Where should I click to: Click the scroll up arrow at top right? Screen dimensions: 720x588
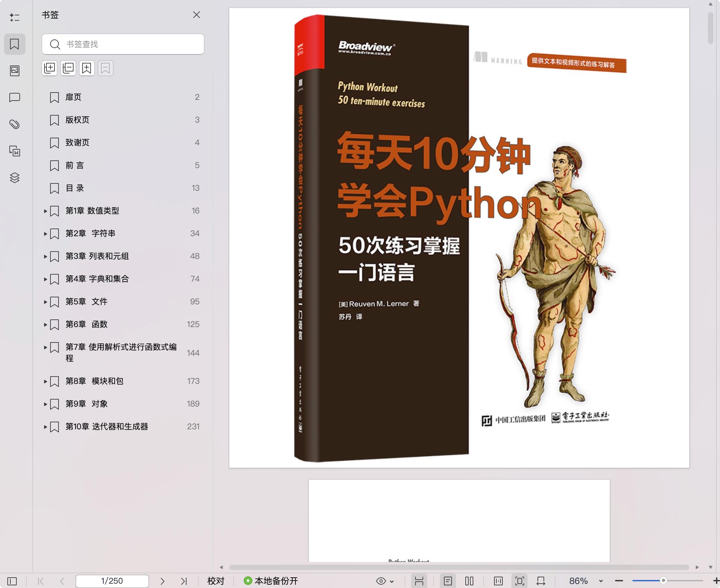click(711, 4)
